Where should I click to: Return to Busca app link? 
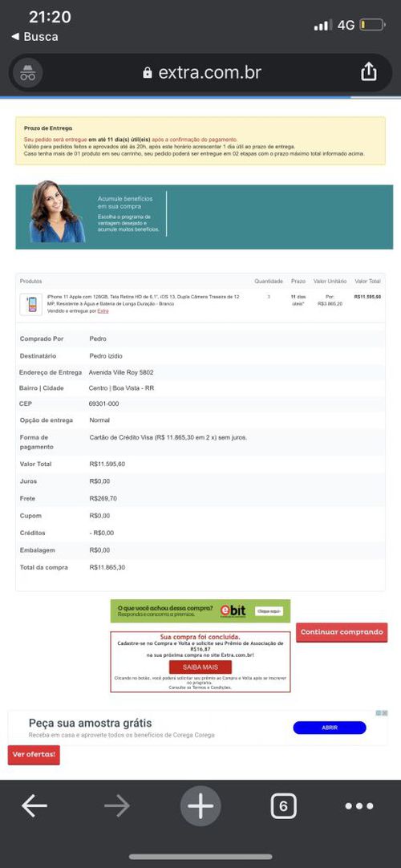(34, 37)
